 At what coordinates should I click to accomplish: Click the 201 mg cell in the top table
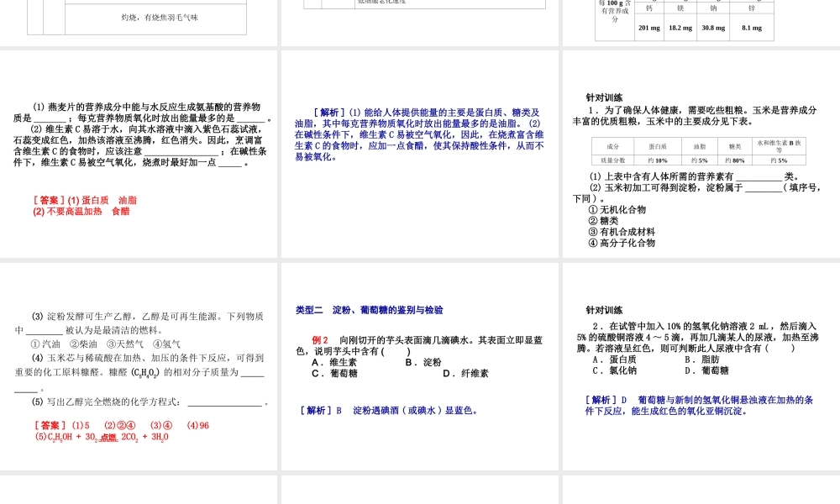tap(649, 28)
